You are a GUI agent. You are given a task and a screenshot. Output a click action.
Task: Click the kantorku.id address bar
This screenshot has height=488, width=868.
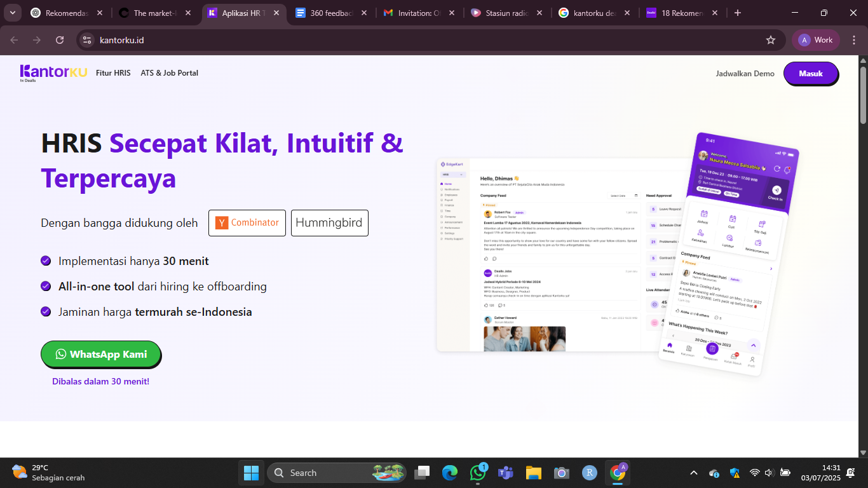click(x=430, y=40)
